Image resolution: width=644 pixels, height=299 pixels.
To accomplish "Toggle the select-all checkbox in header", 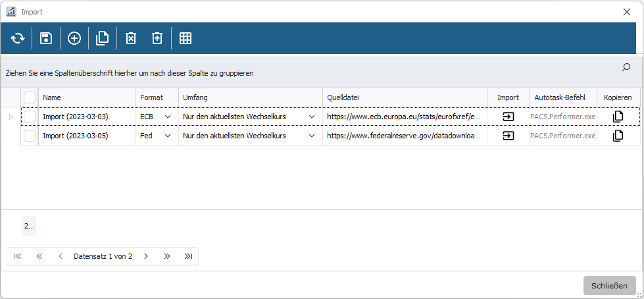I will click(30, 97).
